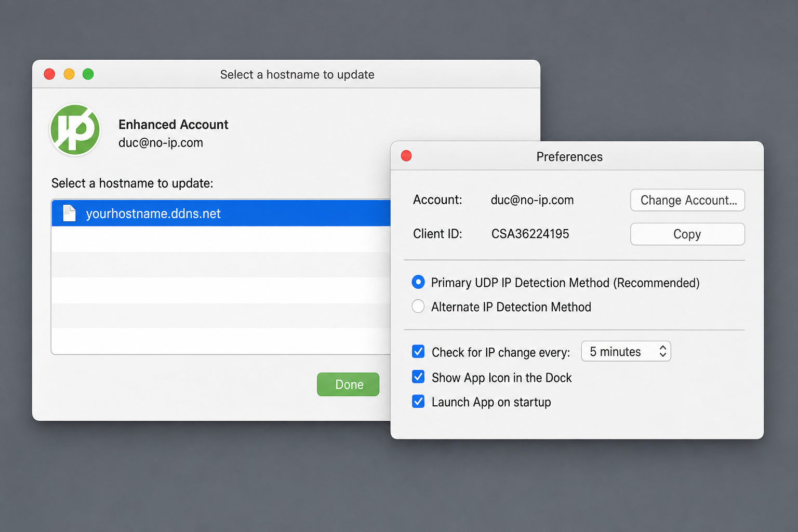Image resolution: width=798 pixels, height=532 pixels.
Task: Close the Preferences window
Action: click(406, 156)
